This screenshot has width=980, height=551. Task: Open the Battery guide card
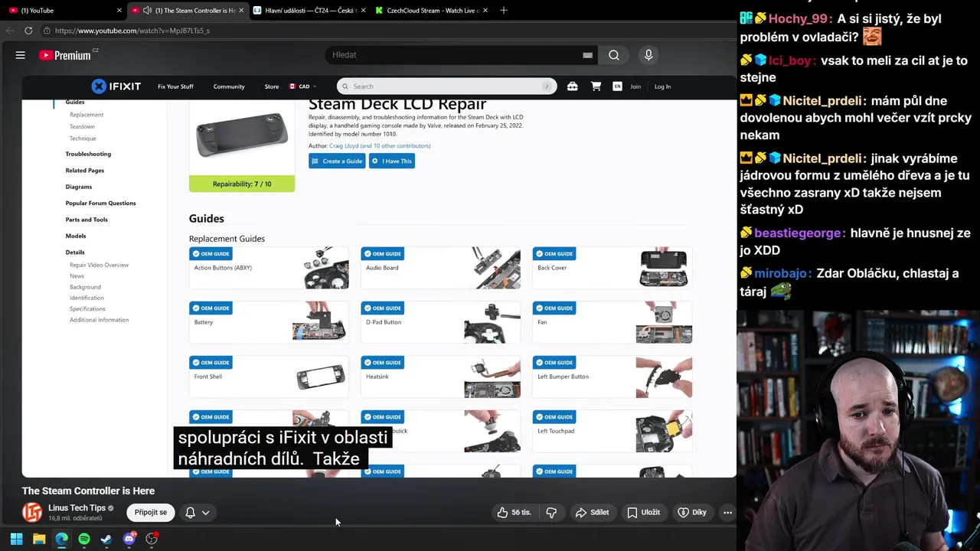coord(269,322)
